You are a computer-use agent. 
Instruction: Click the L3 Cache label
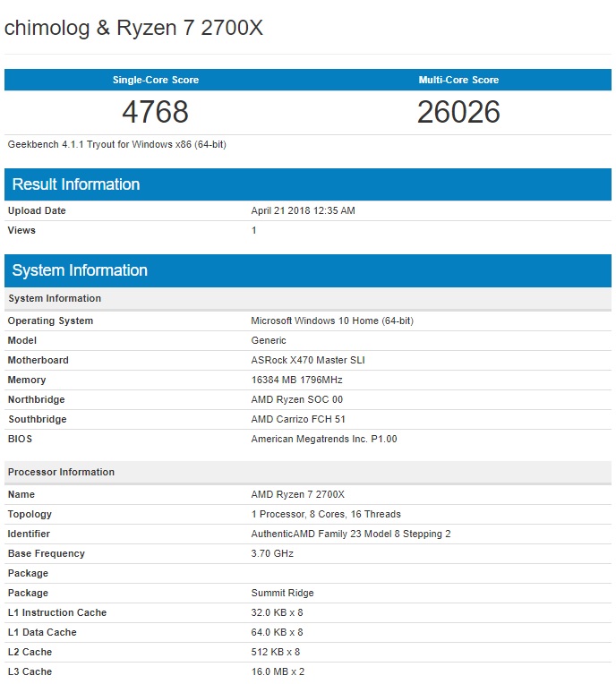(x=30, y=671)
